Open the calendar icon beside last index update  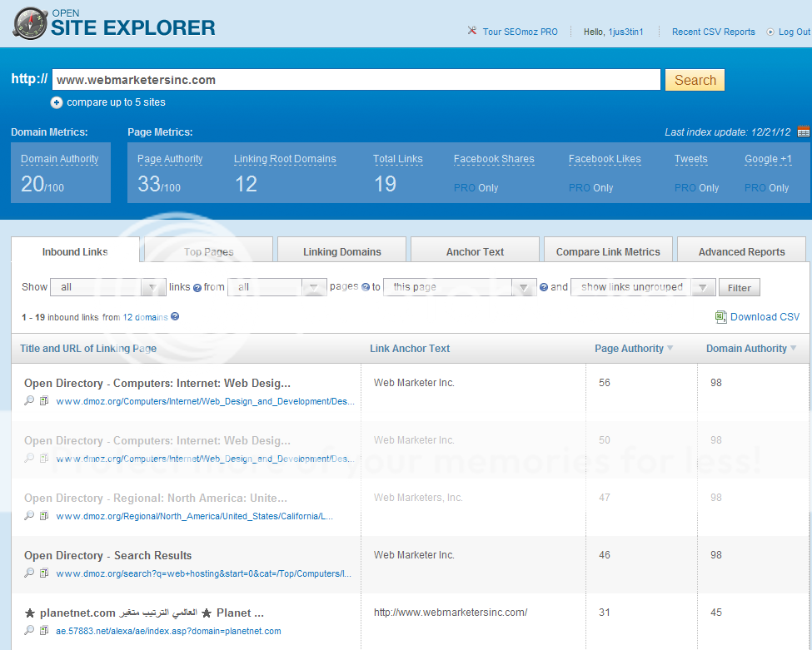(x=803, y=131)
